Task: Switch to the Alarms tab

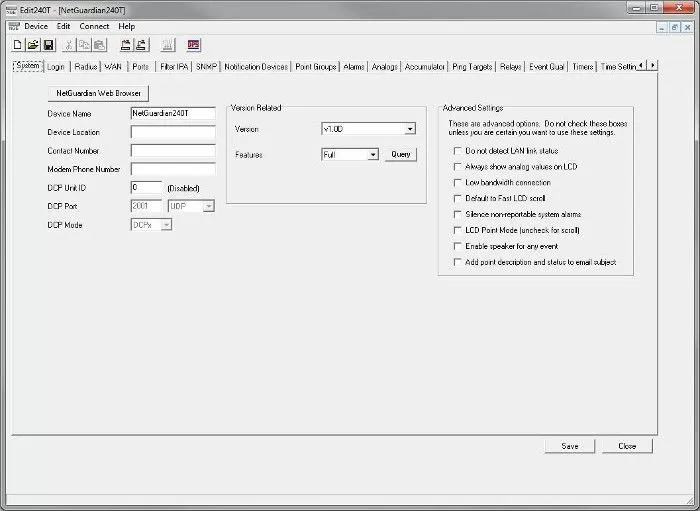Action: [x=354, y=67]
